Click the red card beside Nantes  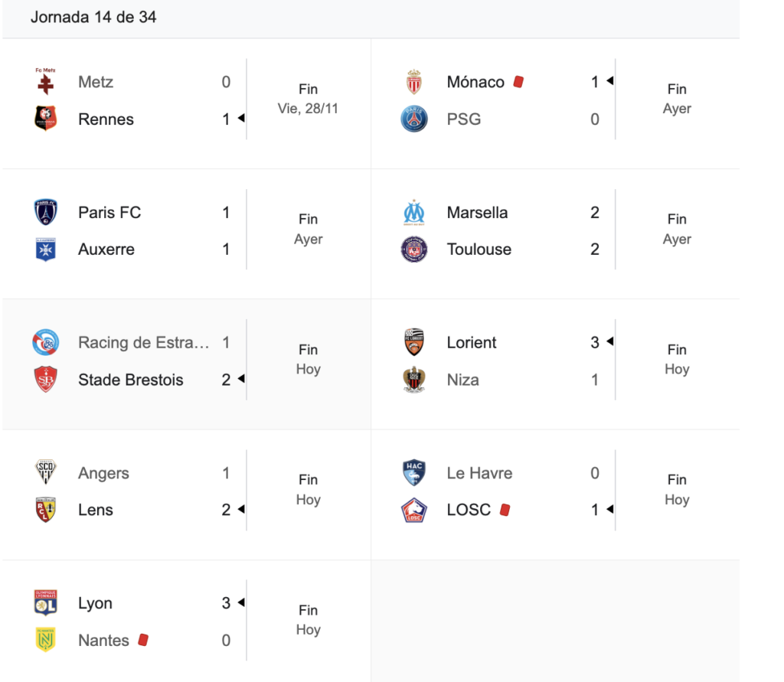coord(142,640)
